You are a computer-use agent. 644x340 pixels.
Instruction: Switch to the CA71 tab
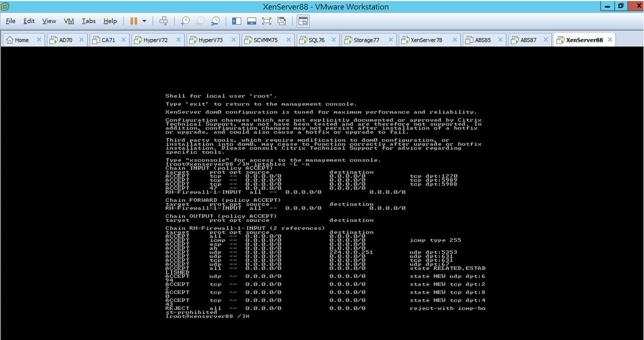[108, 40]
